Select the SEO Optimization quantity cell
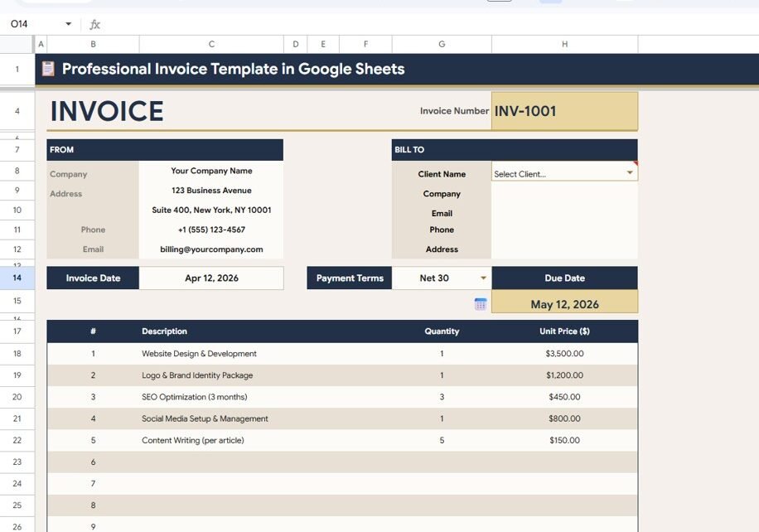This screenshot has width=759, height=532. tap(442, 397)
